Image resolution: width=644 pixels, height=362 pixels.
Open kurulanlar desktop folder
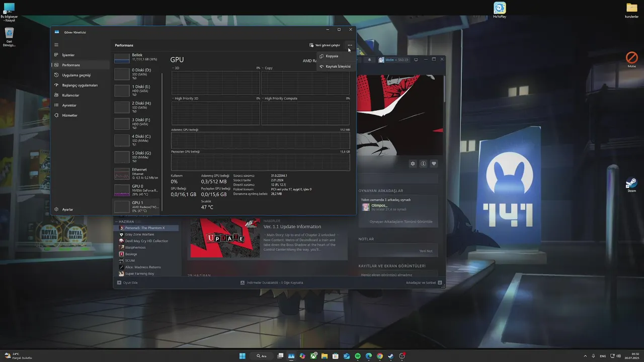pos(632,11)
